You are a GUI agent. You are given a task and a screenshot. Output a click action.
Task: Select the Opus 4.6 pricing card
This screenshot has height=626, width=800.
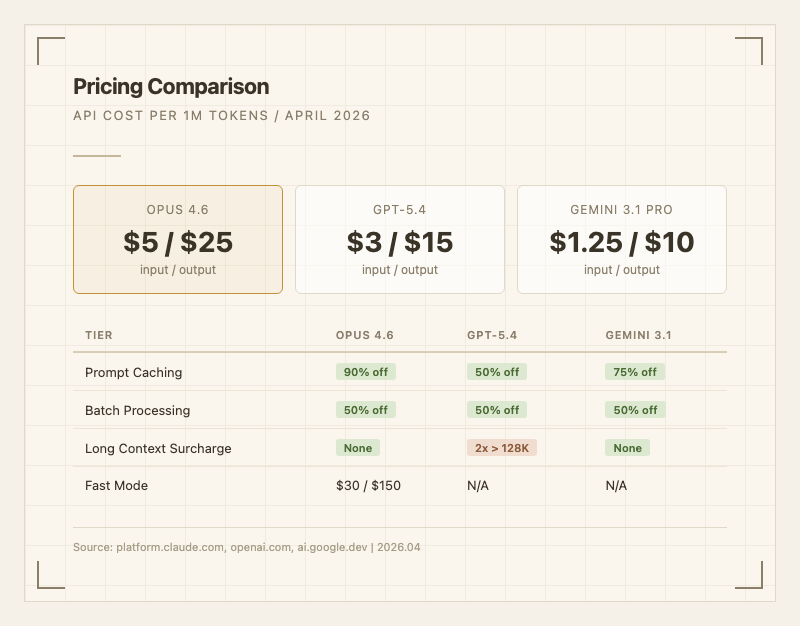click(x=178, y=240)
